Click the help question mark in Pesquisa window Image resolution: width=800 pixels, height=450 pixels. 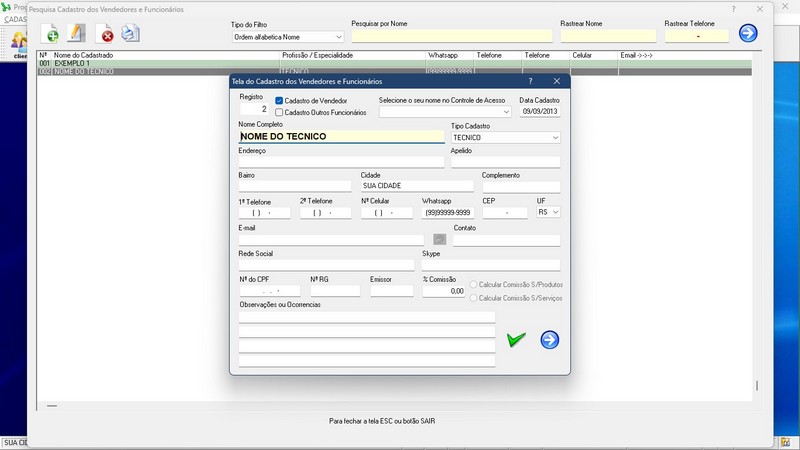point(733,9)
